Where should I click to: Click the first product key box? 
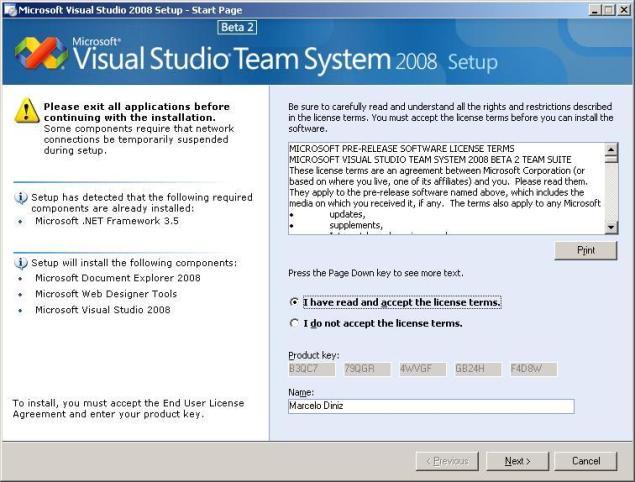(x=311, y=369)
